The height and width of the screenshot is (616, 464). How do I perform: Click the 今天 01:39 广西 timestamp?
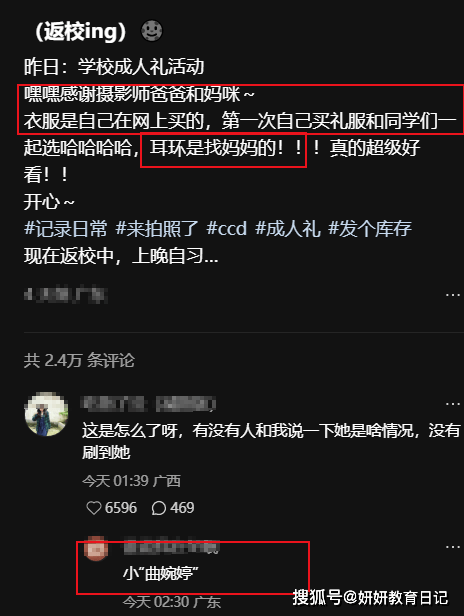(131, 481)
